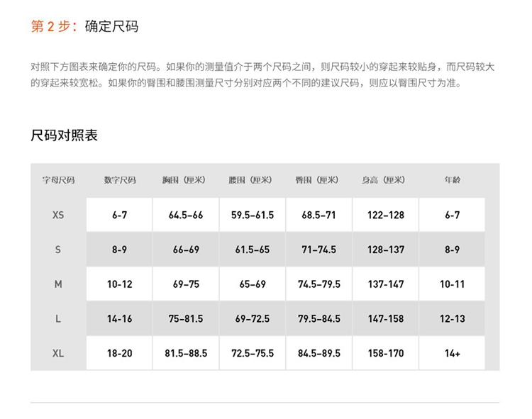The image size is (532, 419).
Task: Select the 身高 (厘米) column header
Action: (x=385, y=180)
